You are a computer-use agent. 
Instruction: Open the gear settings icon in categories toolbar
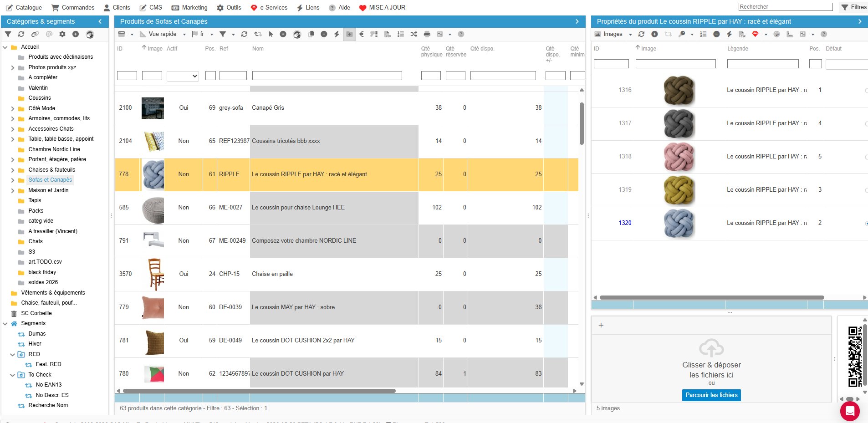(x=62, y=34)
